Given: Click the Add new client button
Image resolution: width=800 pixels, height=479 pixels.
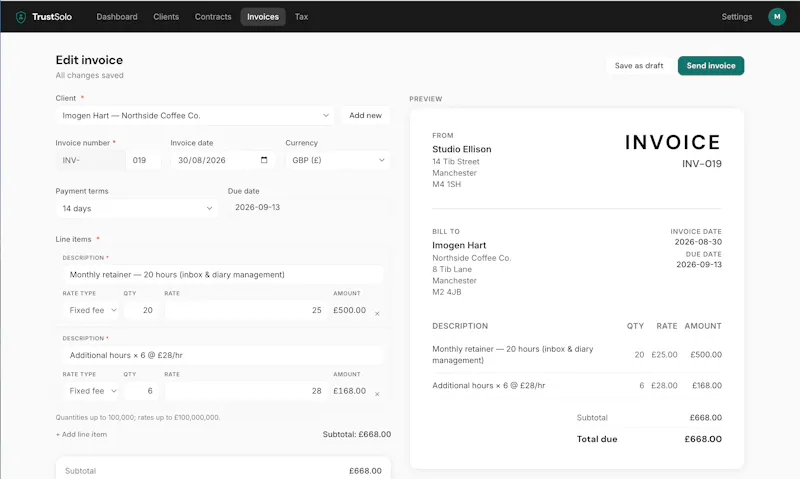Looking at the screenshot, I should pyautogui.click(x=365, y=115).
